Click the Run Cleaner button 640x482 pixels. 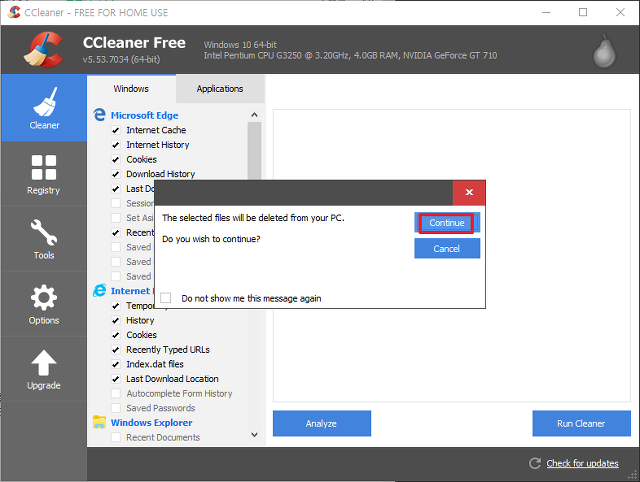pos(581,424)
